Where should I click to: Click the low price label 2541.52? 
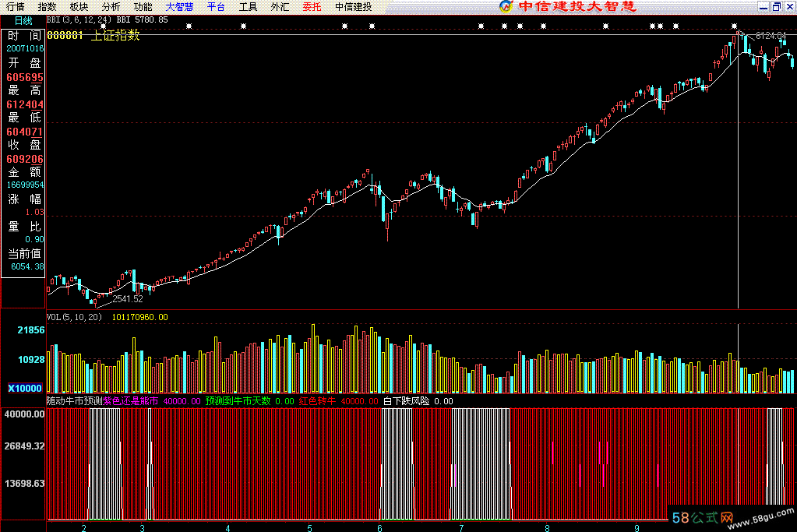point(128,299)
